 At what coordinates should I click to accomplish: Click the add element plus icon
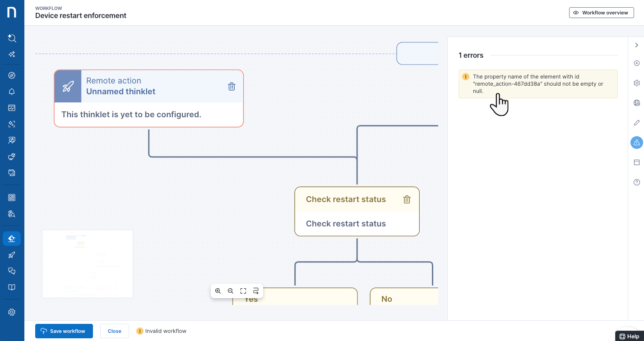coord(636,63)
